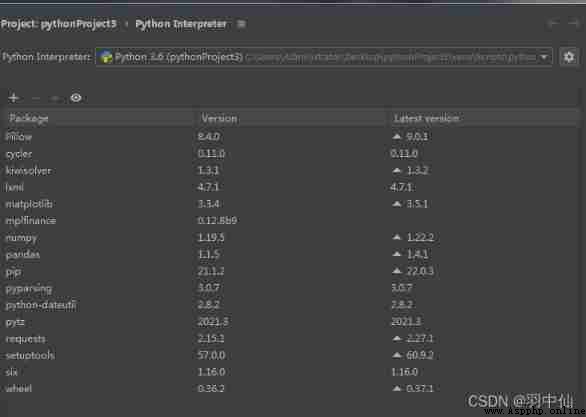The width and height of the screenshot is (586, 417).
Task: Click the Pillow installed version 8.4.0
Action: tap(209, 137)
